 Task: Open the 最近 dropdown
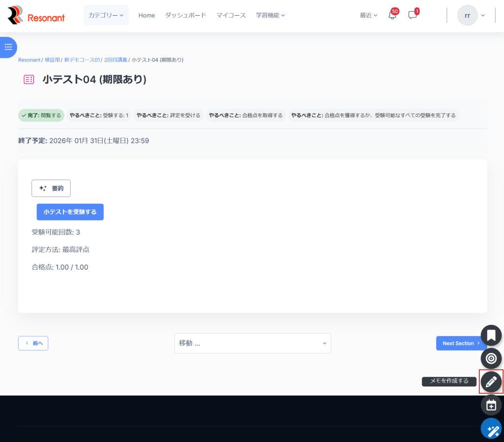[x=369, y=15]
